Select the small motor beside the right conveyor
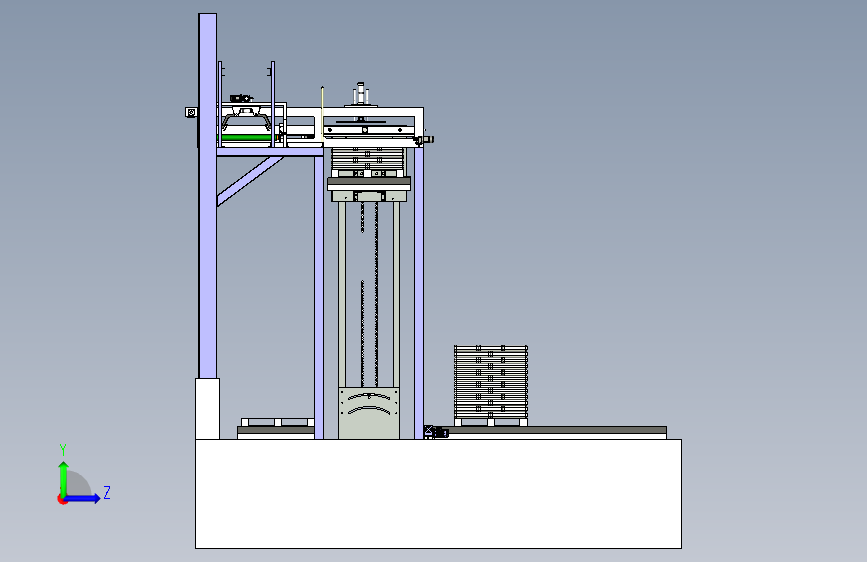 (436, 432)
